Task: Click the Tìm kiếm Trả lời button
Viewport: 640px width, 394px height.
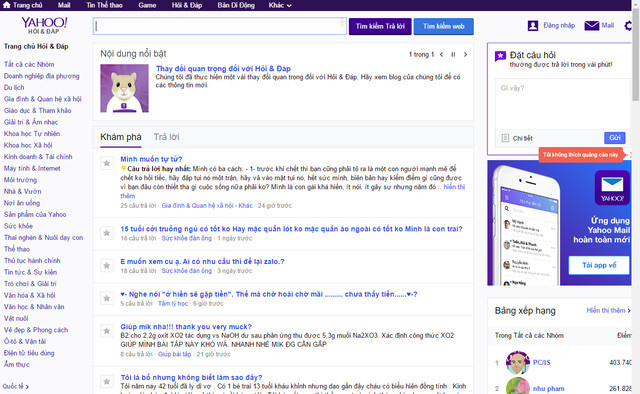Action: 380,26
